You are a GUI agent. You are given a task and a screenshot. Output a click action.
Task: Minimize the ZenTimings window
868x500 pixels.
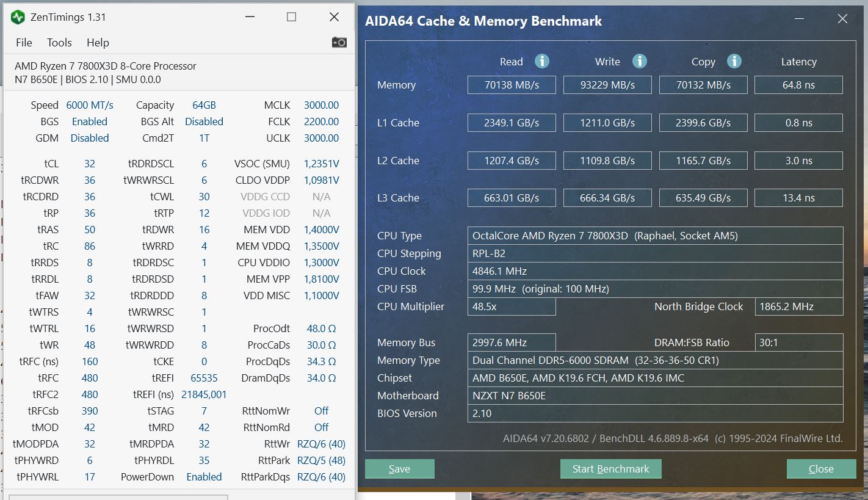[249, 17]
